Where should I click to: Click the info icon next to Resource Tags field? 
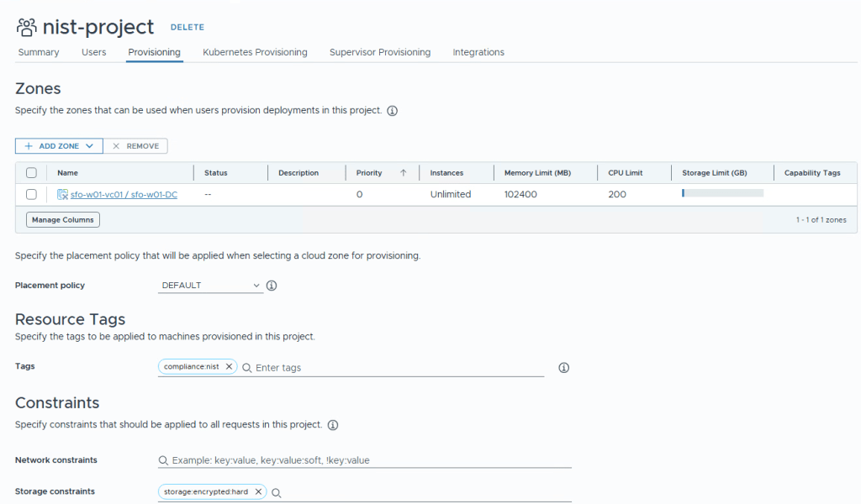(x=564, y=368)
